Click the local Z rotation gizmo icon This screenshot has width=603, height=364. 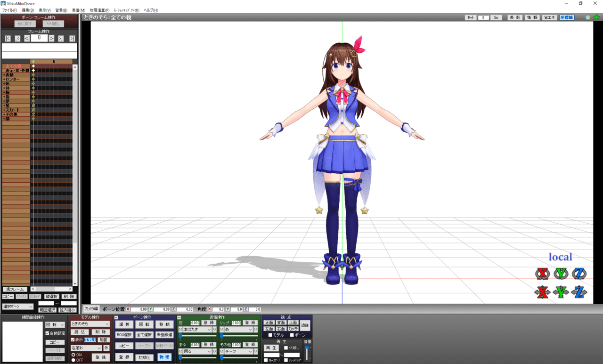coord(579,274)
